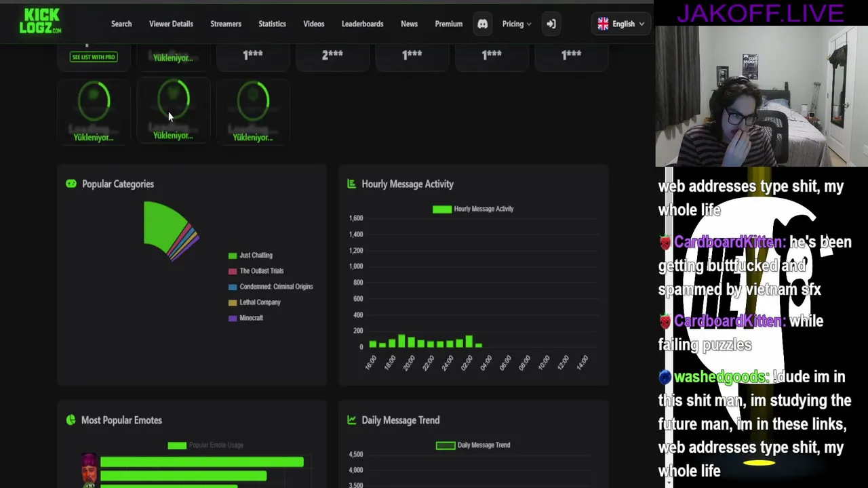The height and width of the screenshot is (488, 868).
Task: Toggle Daily Message Trend legend series
Action: pyautogui.click(x=473, y=445)
